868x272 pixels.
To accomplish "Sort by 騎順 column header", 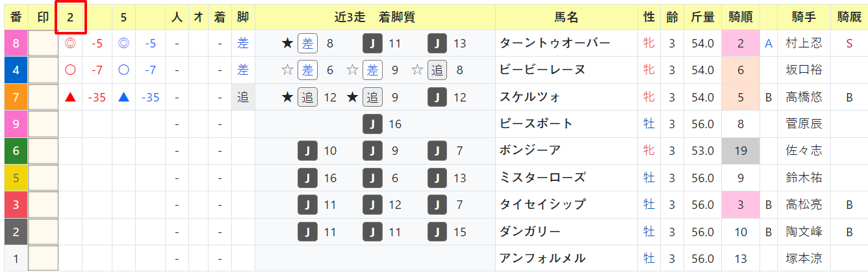I will tap(741, 18).
